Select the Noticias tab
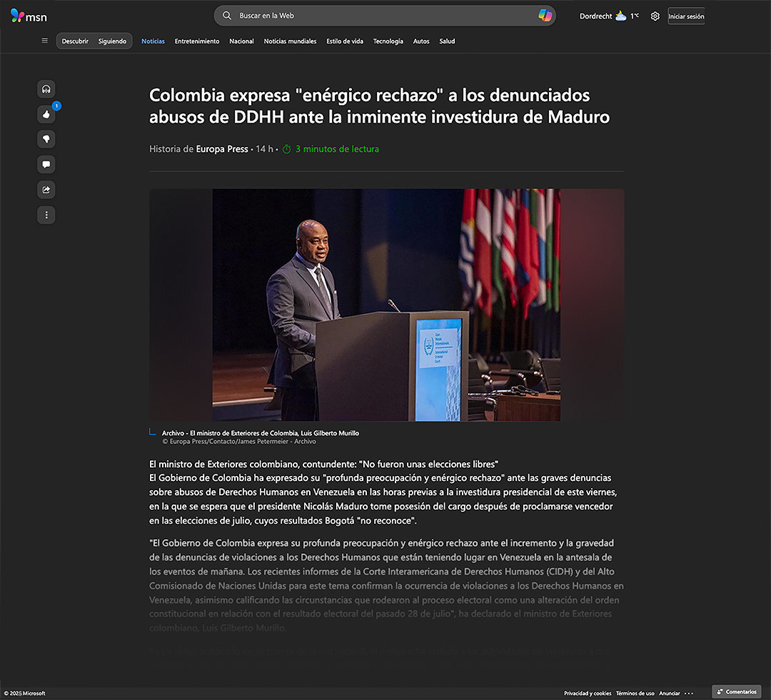 click(x=153, y=41)
